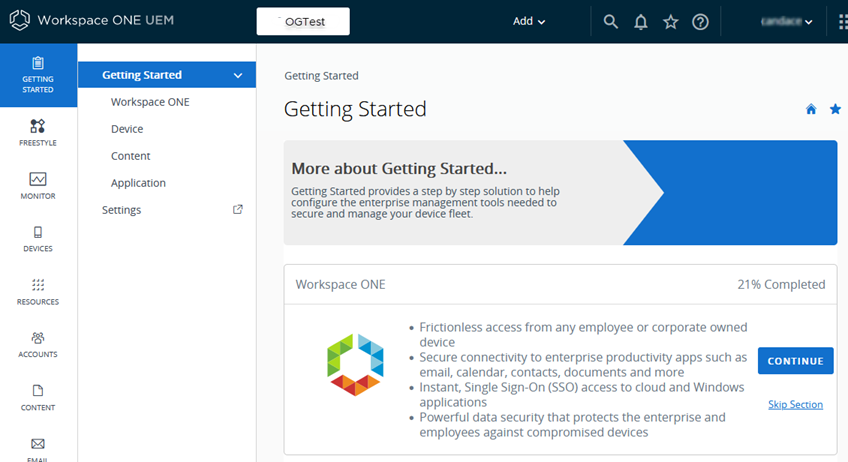Click the Workspace ONE hexagon logo
The height and width of the screenshot is (462, 848).
click(355, 365)
